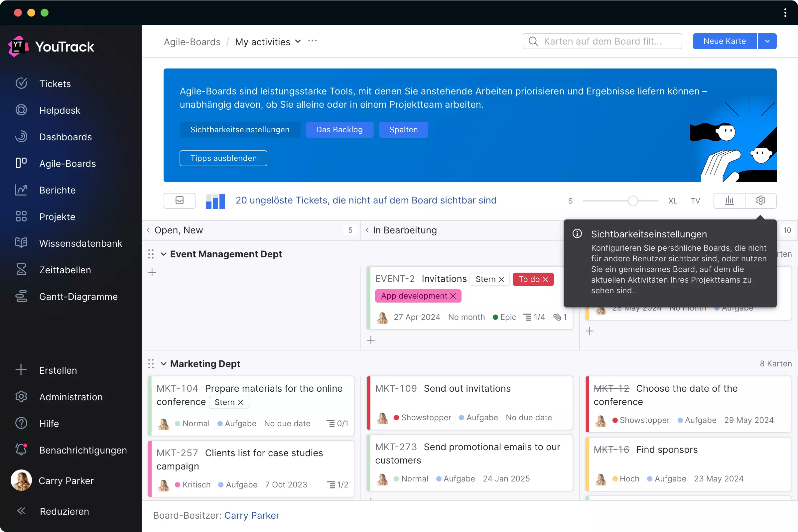The width and height of the screenshot is (798, 532).
Task: Open the Neue Karte dropdown arrow
Action: pyautogui.click(x=767, y=41)
